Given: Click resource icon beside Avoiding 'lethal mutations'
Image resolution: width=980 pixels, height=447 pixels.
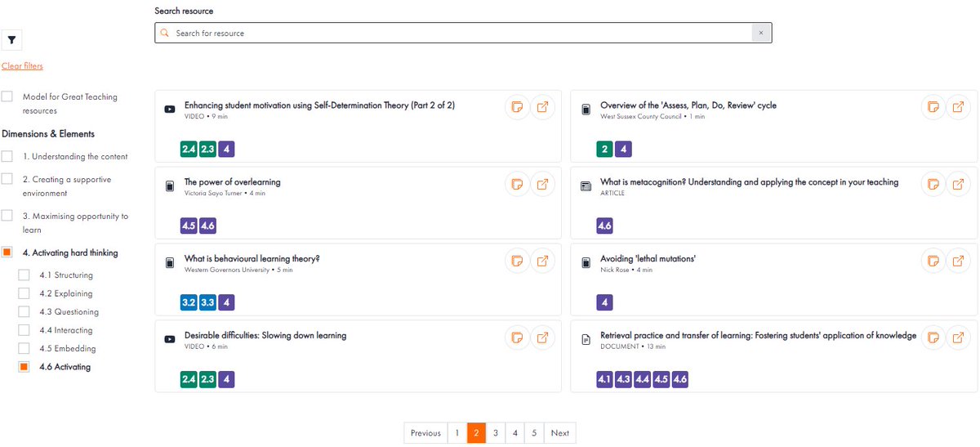Looking at the screenshot, I should click(586, 263).
